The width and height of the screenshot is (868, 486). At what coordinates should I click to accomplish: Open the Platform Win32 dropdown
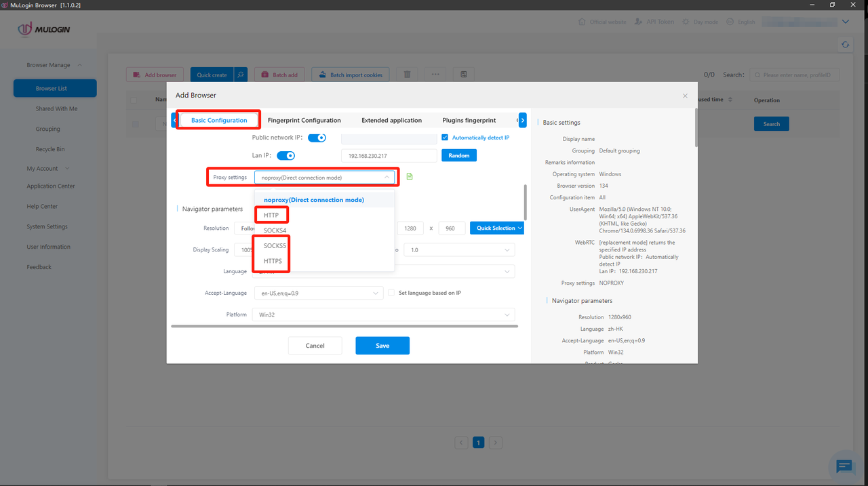click(x=382, y=315)
